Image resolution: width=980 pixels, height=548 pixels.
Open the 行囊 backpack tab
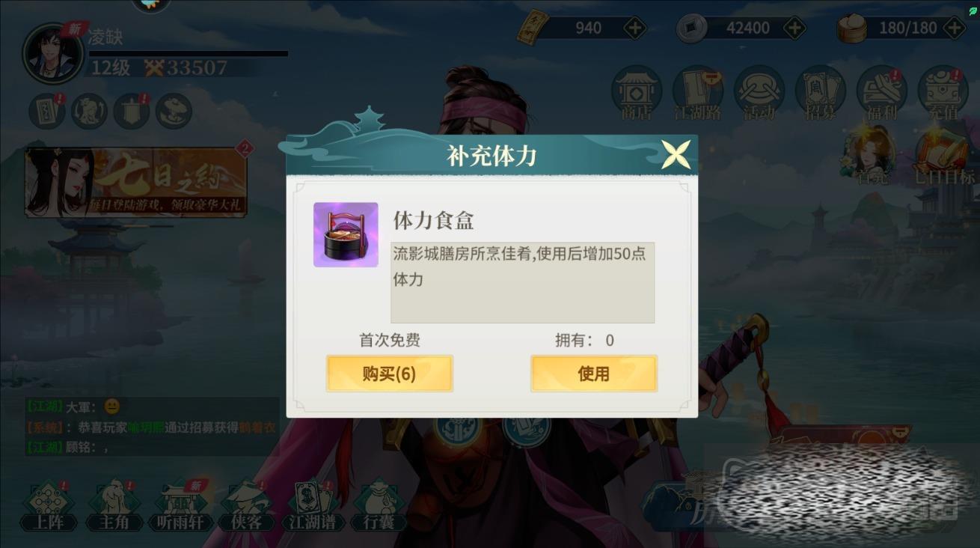point(378,506)
